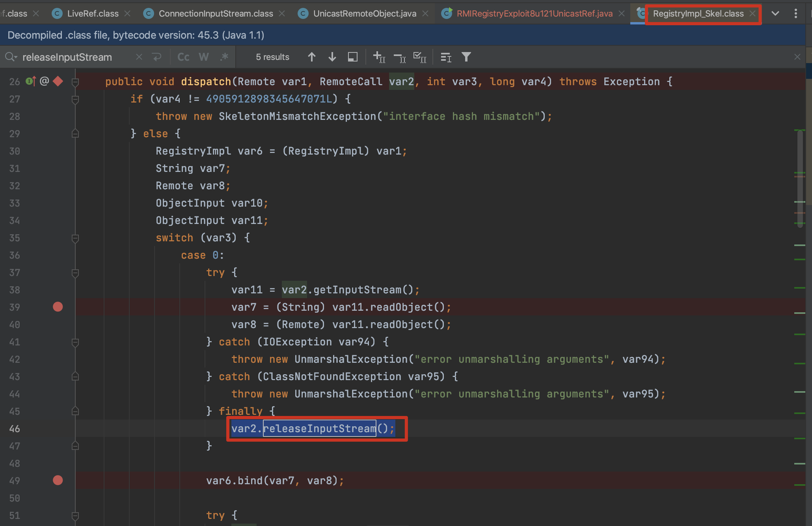Remove the breakpoint on line 49
The image size is (812, 526).
point(58,480)
